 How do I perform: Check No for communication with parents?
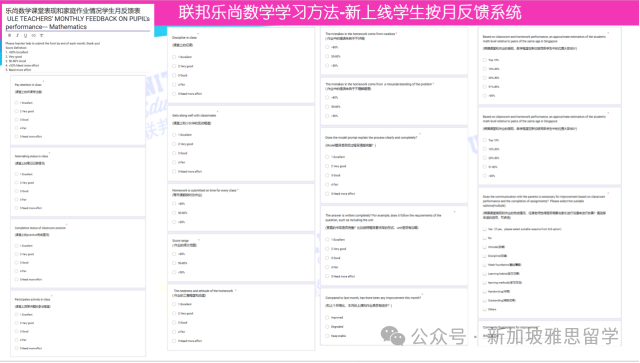tap(484, 238)
